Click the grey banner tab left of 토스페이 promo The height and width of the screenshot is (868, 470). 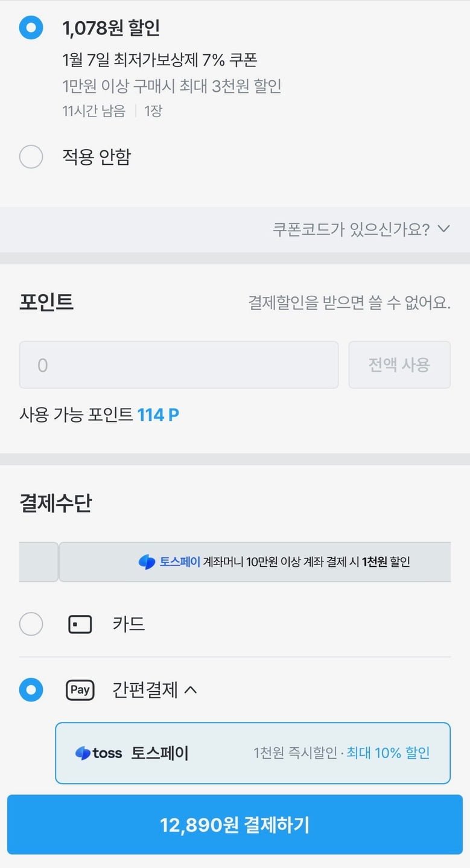[39, 562]
